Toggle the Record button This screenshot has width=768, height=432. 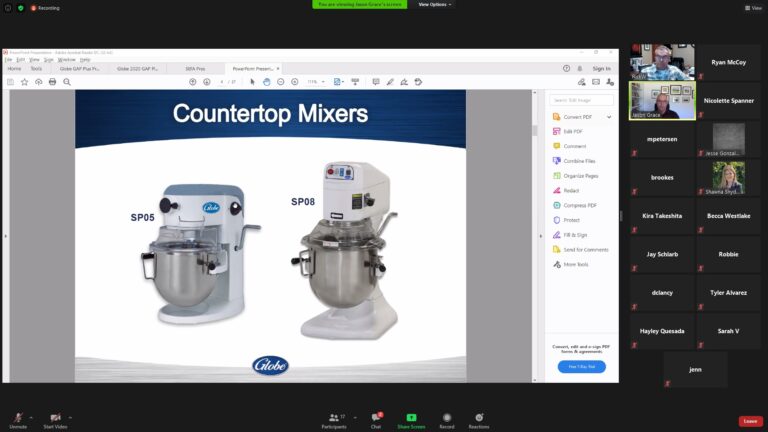[x=447, y=420]
